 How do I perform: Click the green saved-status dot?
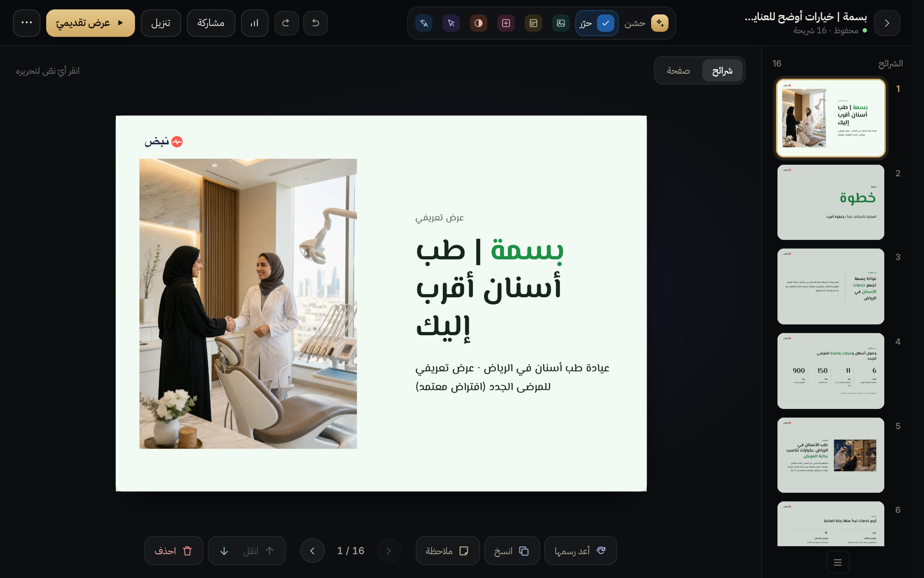pos(864,31)
